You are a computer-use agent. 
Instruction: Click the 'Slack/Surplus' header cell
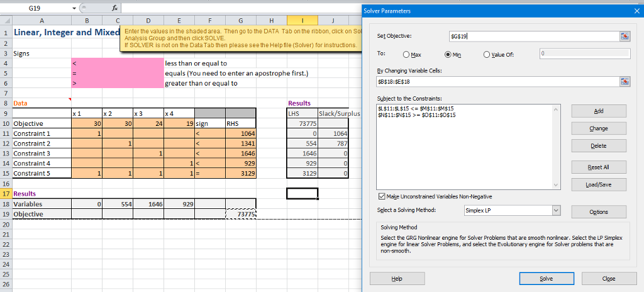(x=333, y=113)
